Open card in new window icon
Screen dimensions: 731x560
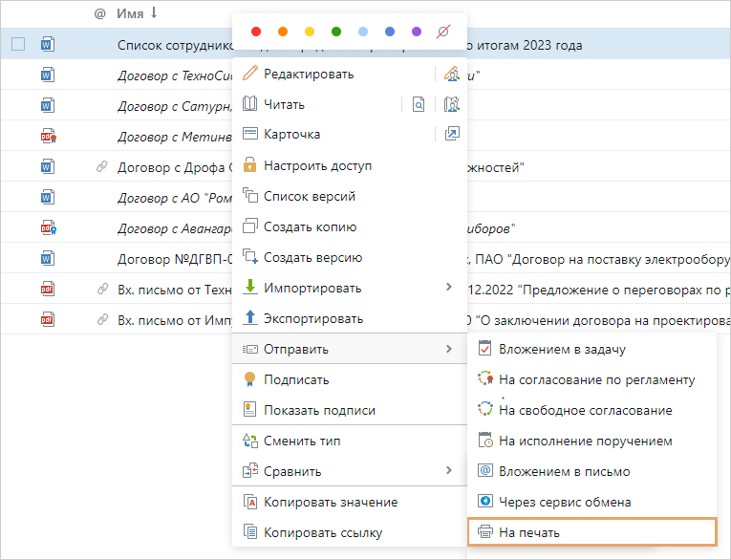click(x=452, y=135)
